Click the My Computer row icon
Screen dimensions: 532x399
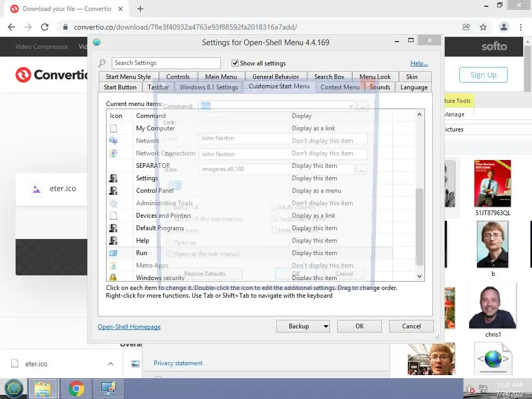(x=113, y=128)
